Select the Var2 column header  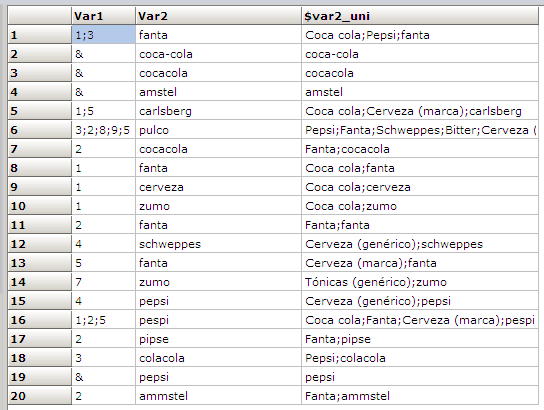(x=218, y=16)
